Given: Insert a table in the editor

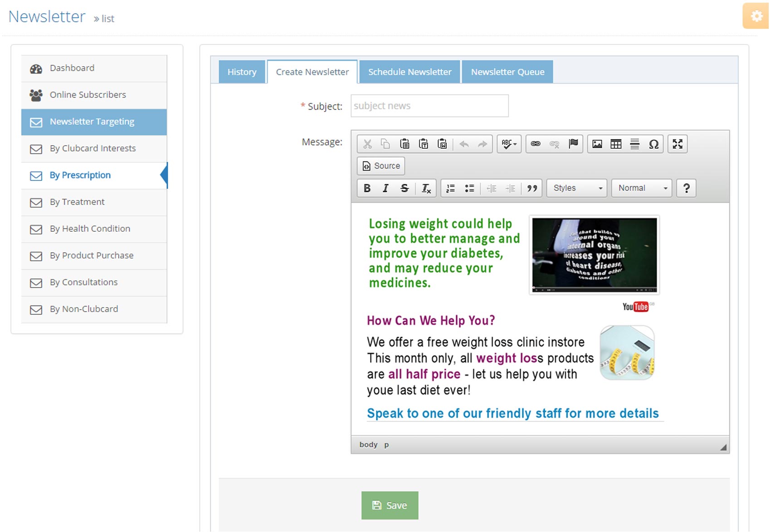Looking at the screenshot, I should [x=616, y=144].
